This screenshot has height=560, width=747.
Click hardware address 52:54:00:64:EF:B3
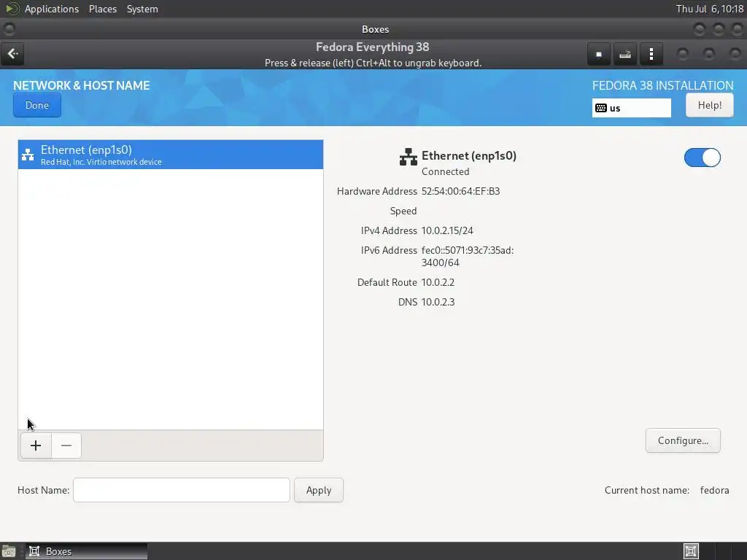(x=461, y=192)
